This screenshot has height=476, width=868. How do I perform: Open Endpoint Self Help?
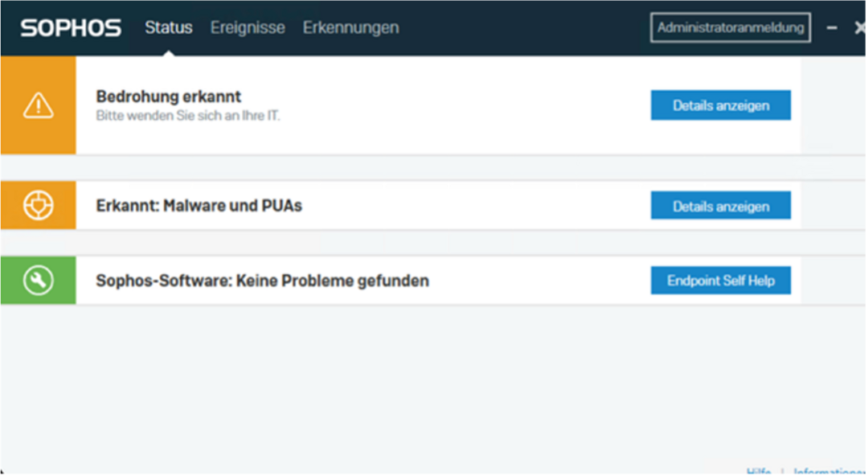tap(720, 281)
